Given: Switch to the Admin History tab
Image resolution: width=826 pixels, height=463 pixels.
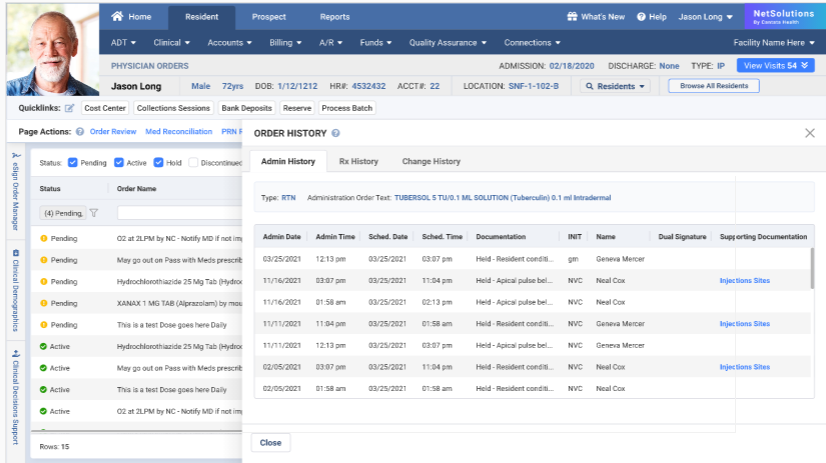Looking at the screenshot, I should [x=288, y=161].
